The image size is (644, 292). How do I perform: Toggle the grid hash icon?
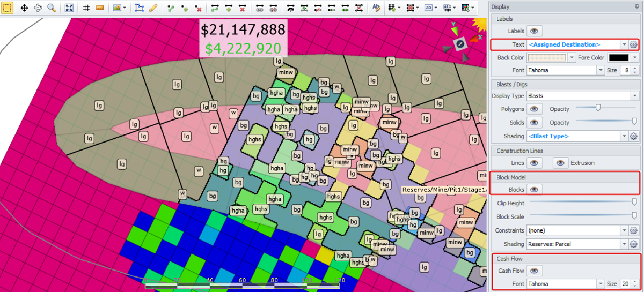86,8
